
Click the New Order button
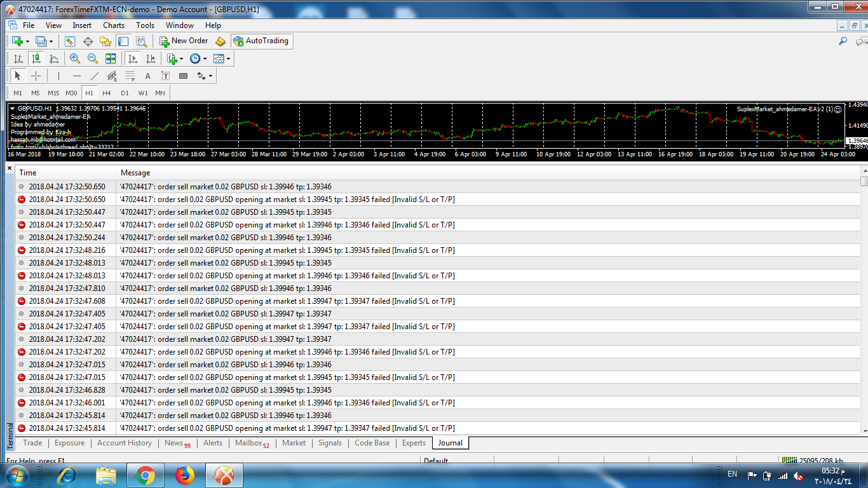pyautogui.click(x=184, y=41)
